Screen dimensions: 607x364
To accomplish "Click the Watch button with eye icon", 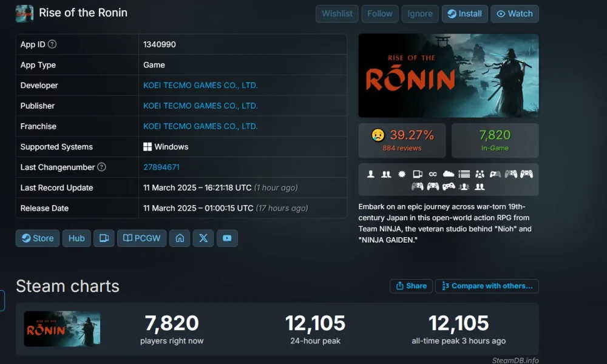I will 515,14.
